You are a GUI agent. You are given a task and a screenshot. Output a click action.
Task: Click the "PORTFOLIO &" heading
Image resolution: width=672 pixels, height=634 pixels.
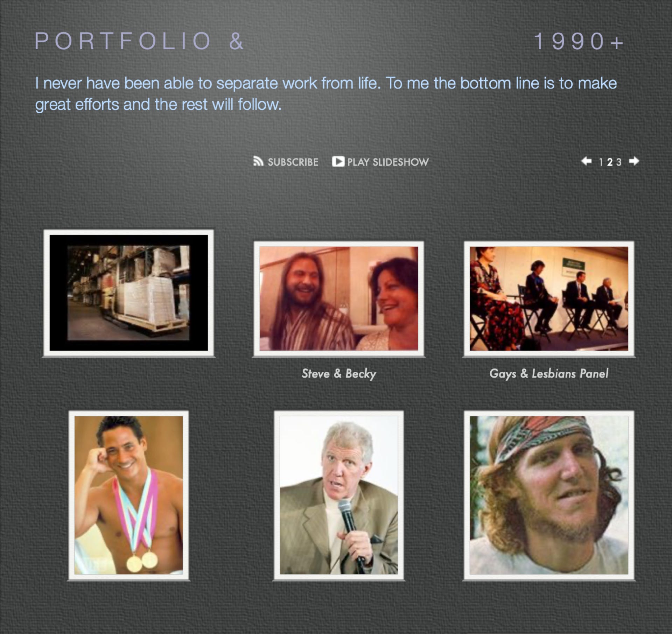pyautogui.click(x=139, y=41)
